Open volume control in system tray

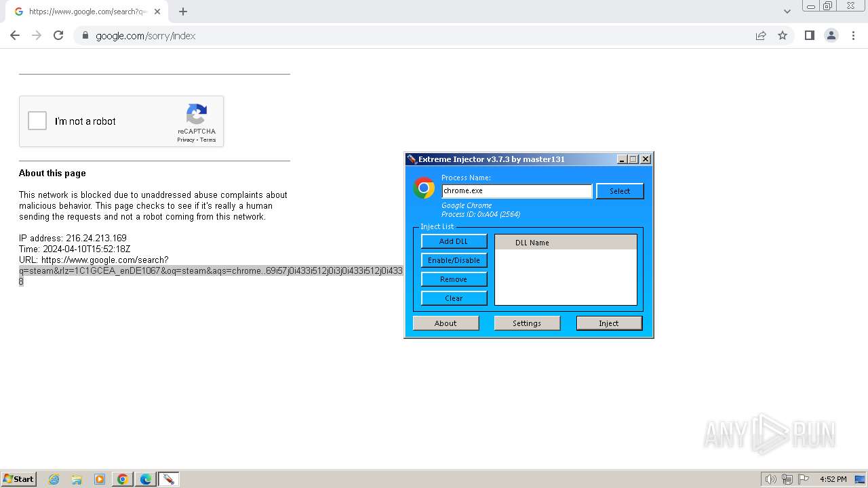[x=770, y=479]
